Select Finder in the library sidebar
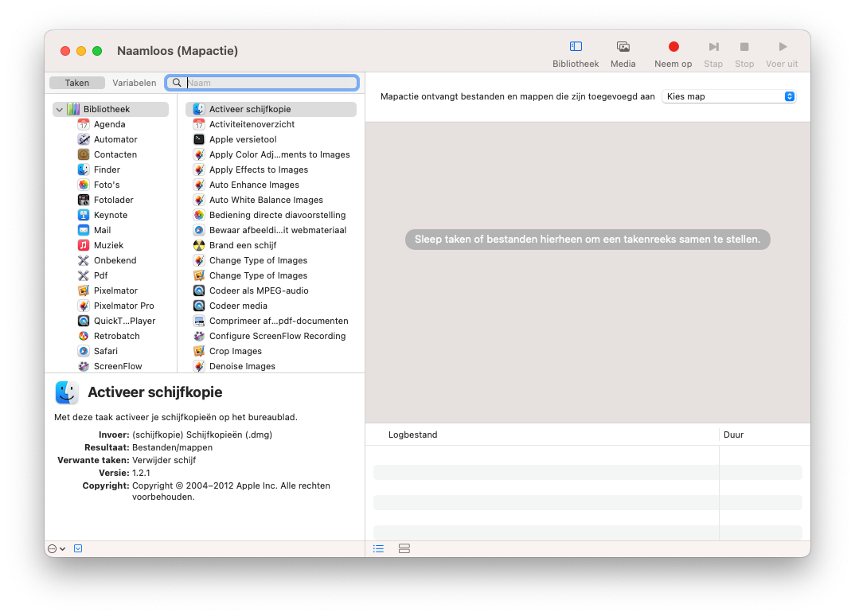 click(107, 170)
